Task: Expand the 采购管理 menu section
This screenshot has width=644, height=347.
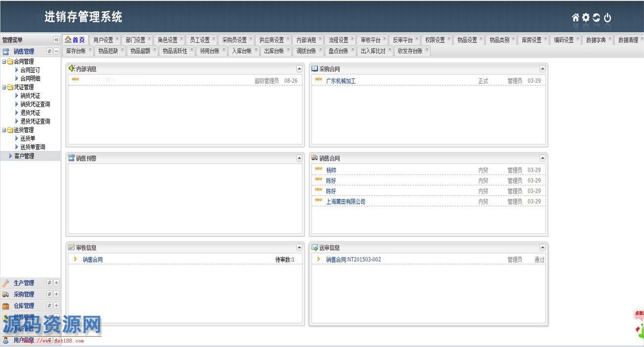Action: pyautogui.click(x=56, y=294)
